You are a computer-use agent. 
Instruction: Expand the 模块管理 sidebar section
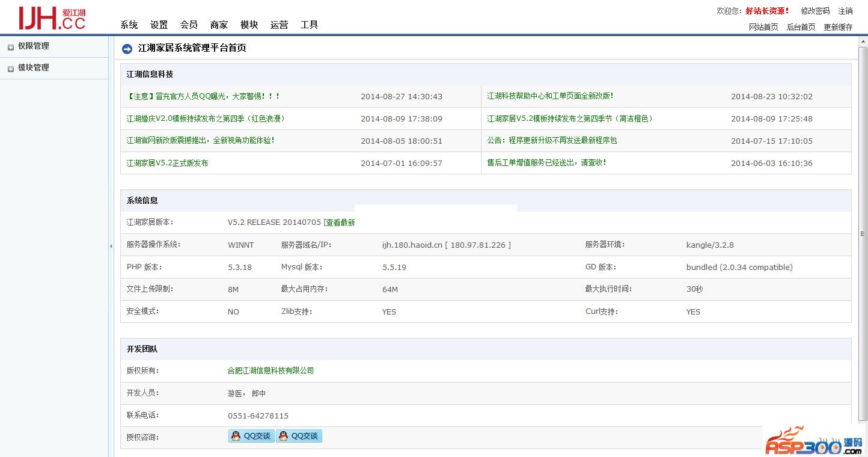tap(33, 68)
